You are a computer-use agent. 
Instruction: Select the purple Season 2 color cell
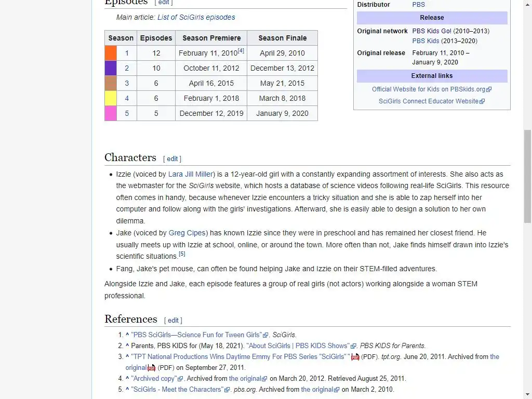pyautogui.click(x=111, y=68)
